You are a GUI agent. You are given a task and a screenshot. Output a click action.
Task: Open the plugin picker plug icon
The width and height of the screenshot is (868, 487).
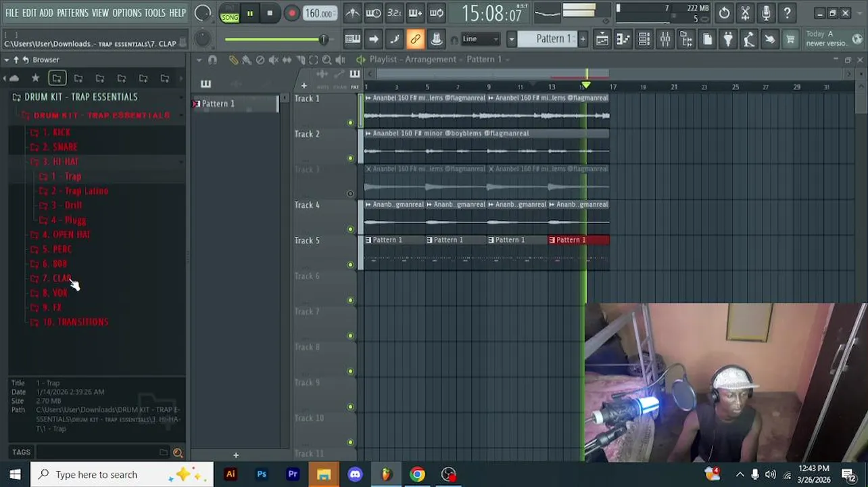(x=728, y=39)
